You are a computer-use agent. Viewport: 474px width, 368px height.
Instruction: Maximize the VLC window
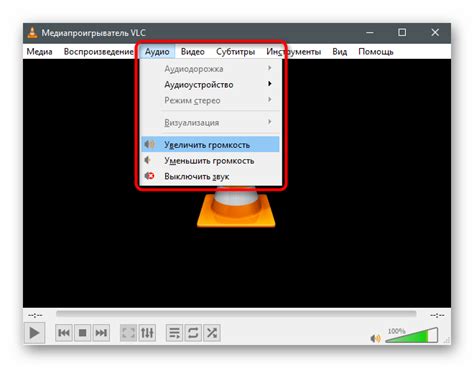point(402,32)
